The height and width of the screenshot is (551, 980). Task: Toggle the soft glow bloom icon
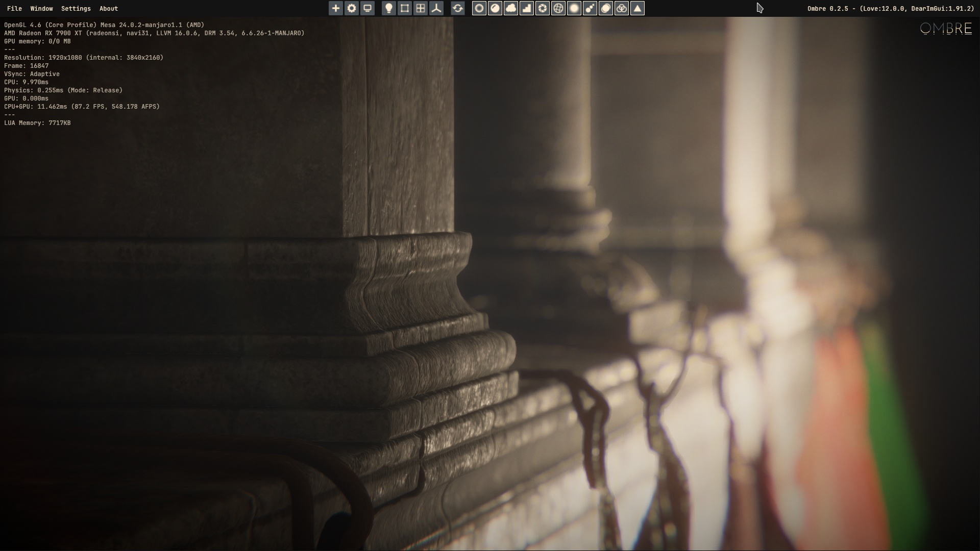click(574, 8)
